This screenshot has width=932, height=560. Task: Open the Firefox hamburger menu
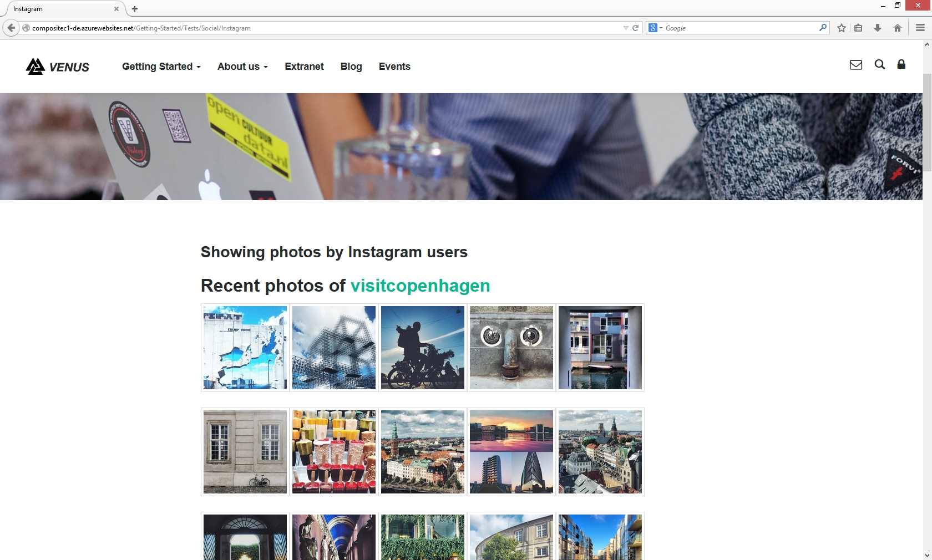tap(920, 28)
